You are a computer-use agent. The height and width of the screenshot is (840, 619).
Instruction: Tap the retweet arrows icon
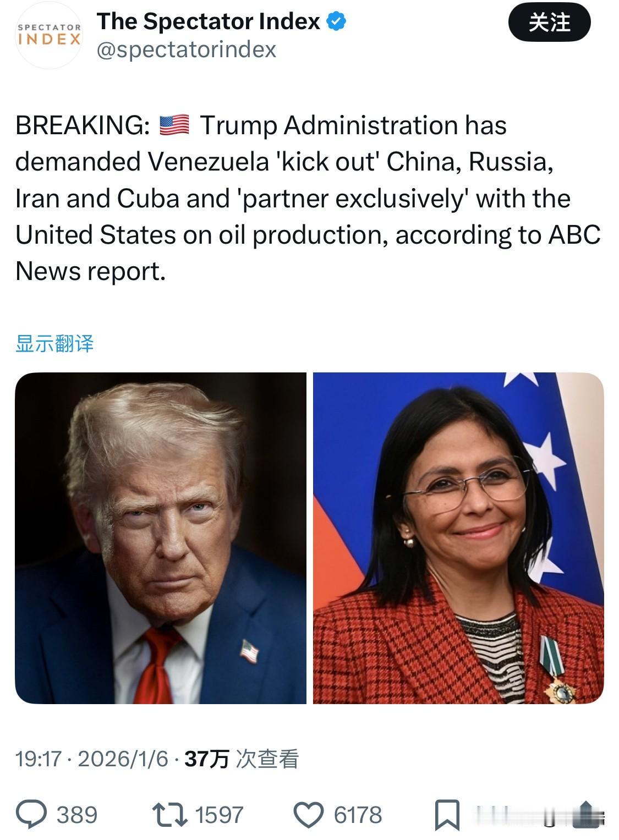pyautogui.click(x=169, y=815)
